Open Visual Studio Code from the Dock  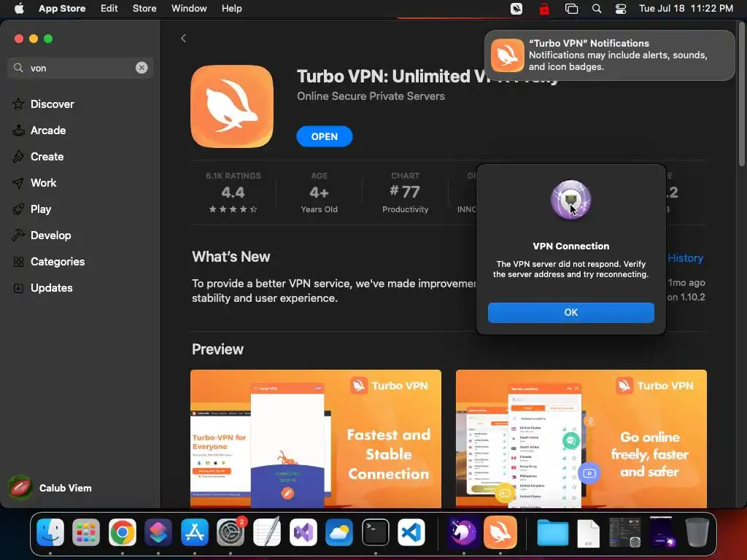411,532
